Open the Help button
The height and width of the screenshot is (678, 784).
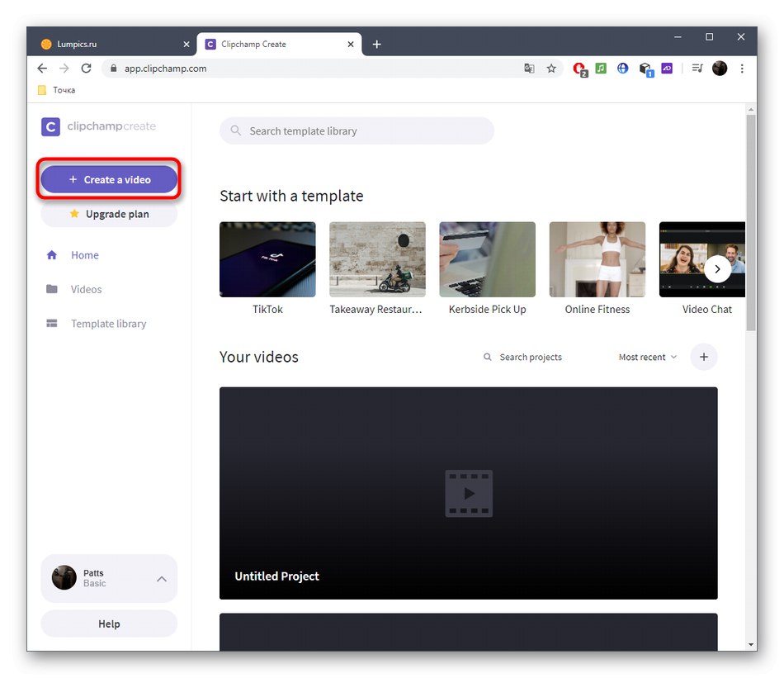pyautogui.click(x=109, y=624)
